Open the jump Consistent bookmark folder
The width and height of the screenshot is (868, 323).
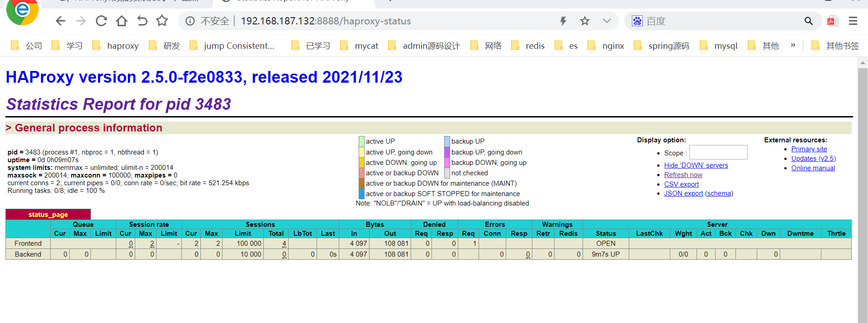coord(232,46)
